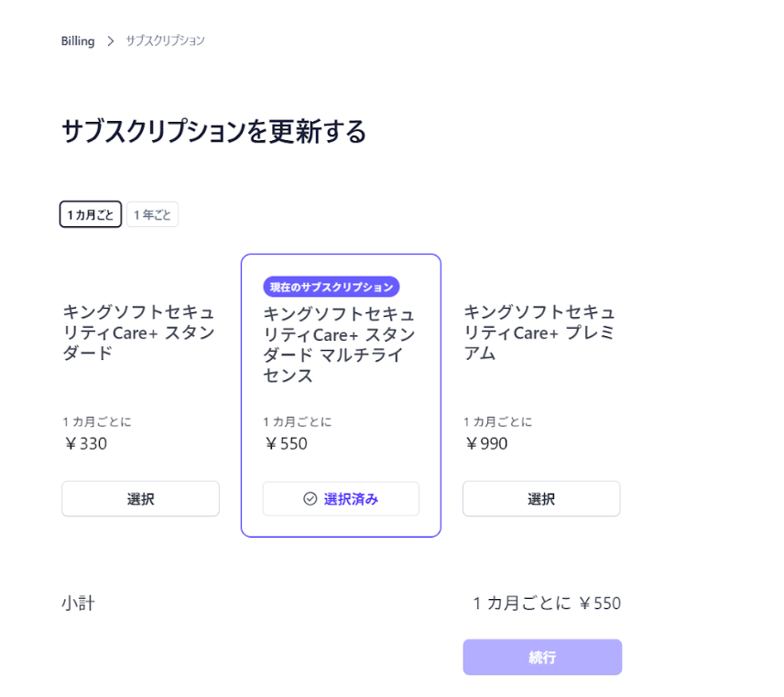Click the breadcrumb chevron after Billing

(111, 41)
